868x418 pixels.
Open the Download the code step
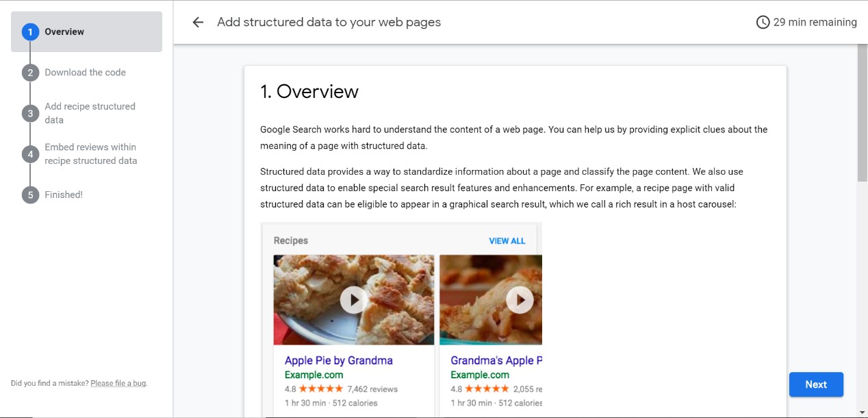coord(85,72)
